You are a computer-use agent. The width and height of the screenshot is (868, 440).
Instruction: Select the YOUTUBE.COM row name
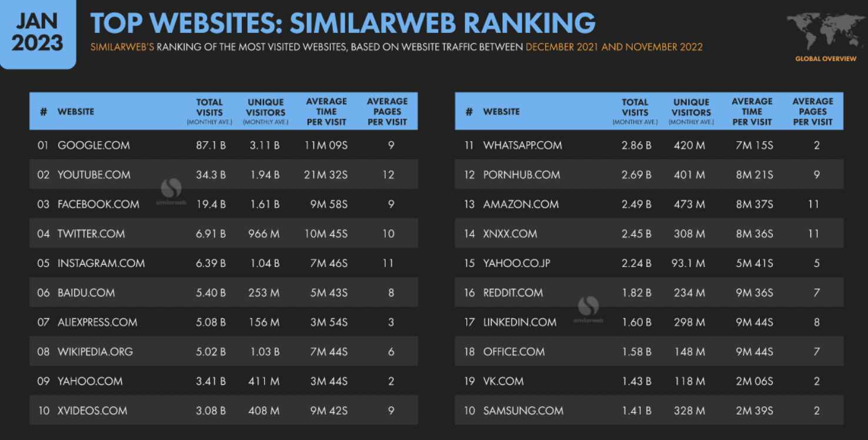coord(94,175)
